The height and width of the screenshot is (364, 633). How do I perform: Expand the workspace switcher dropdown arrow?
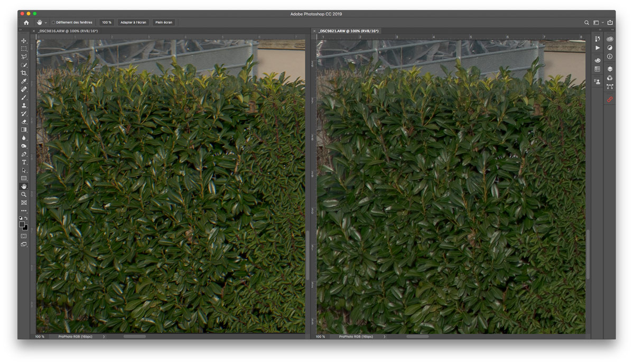(x=603, y=23)
